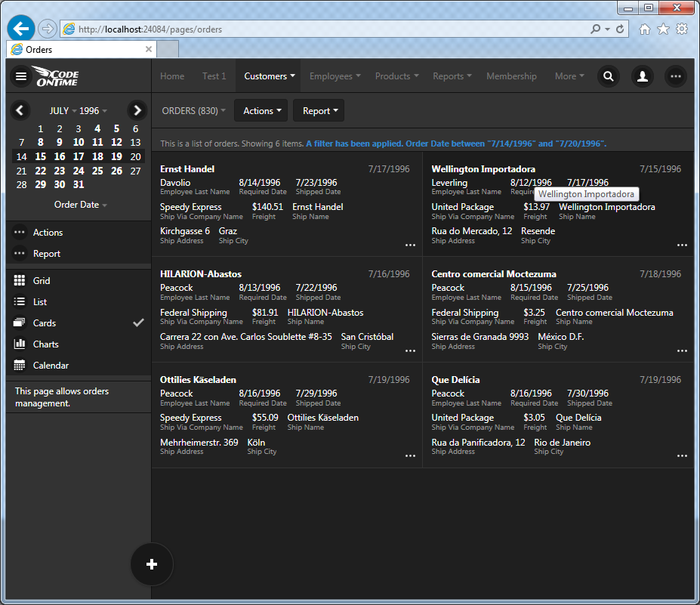700x605 pixels.
Task: Expand the Customers menu
Action: 269,76
